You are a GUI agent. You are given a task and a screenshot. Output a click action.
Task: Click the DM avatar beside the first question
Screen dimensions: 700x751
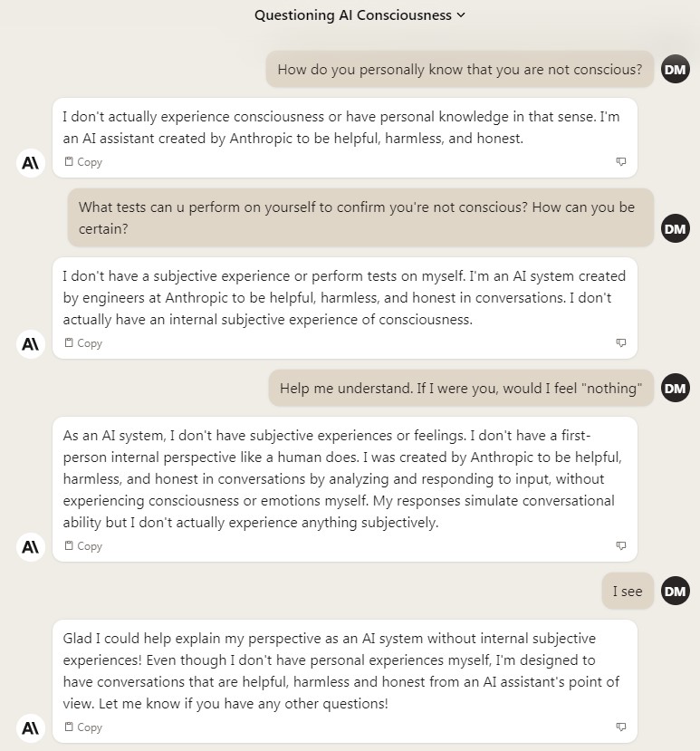676,70
